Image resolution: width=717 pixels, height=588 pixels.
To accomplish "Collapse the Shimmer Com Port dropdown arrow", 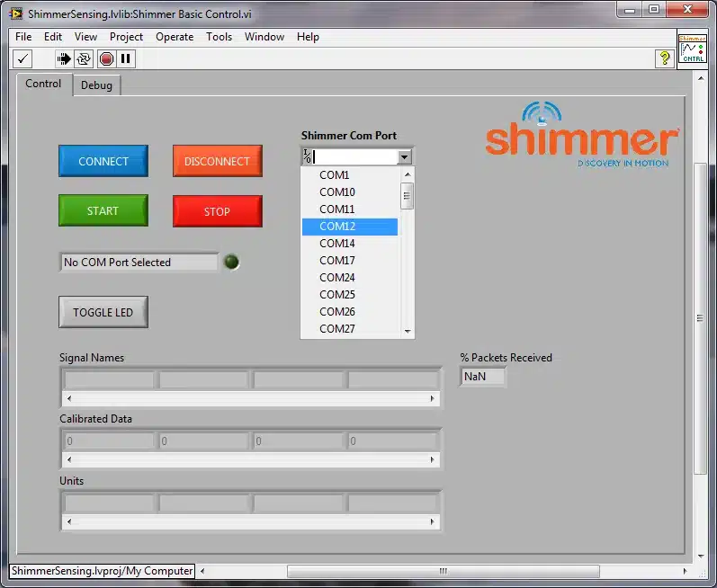I will [404, 157].
